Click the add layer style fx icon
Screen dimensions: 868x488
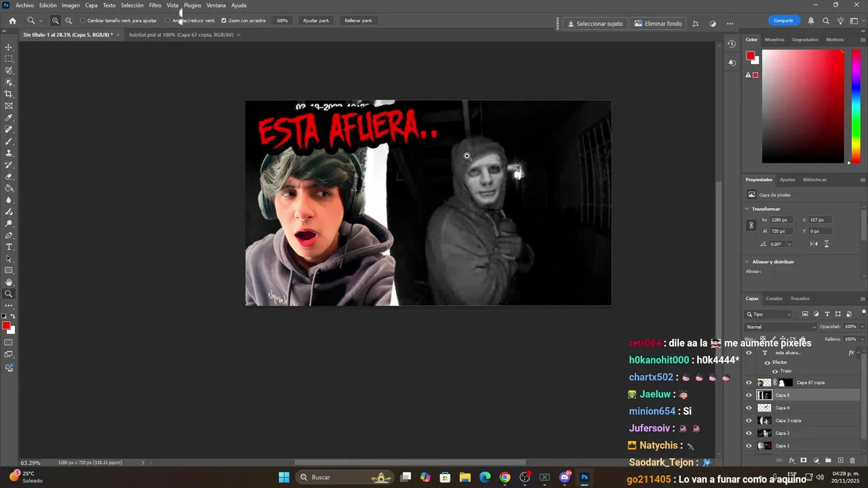pyautogui.click(x=791, y=460)
